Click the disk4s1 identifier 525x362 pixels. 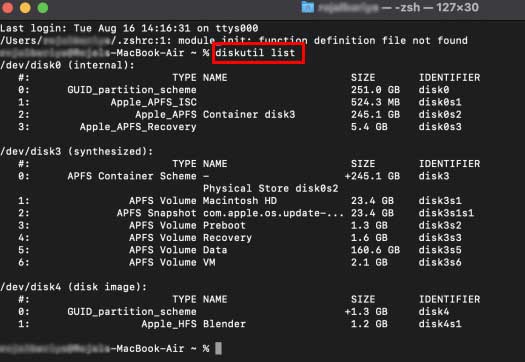point(440,324)
